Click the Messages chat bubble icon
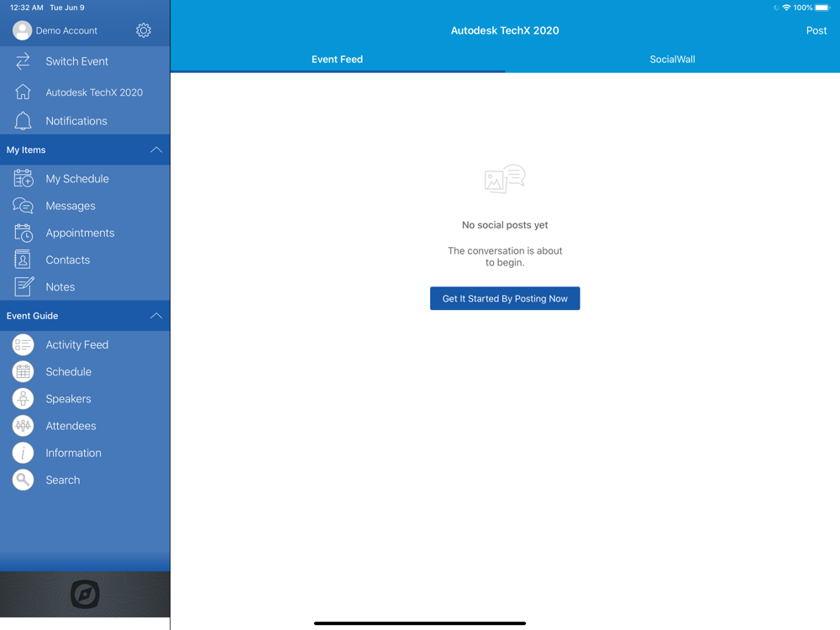Viewport: 840px width, 630px height. pos(23,206)
